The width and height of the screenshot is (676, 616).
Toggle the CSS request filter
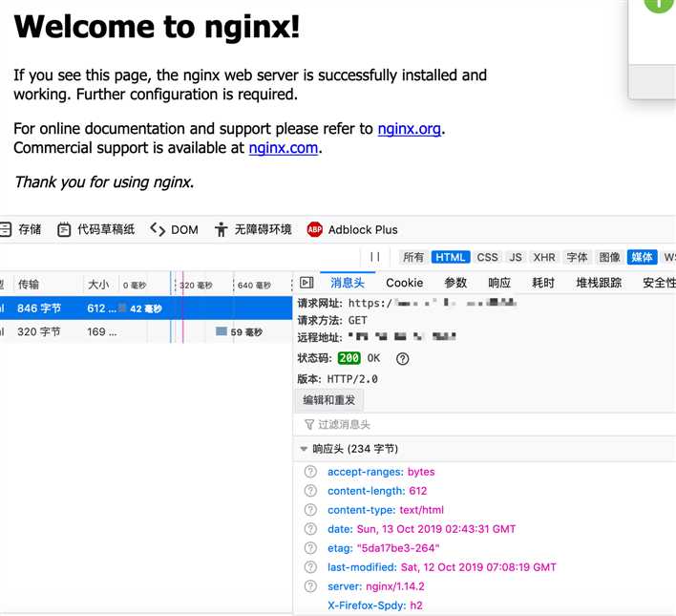pos(488,257)
